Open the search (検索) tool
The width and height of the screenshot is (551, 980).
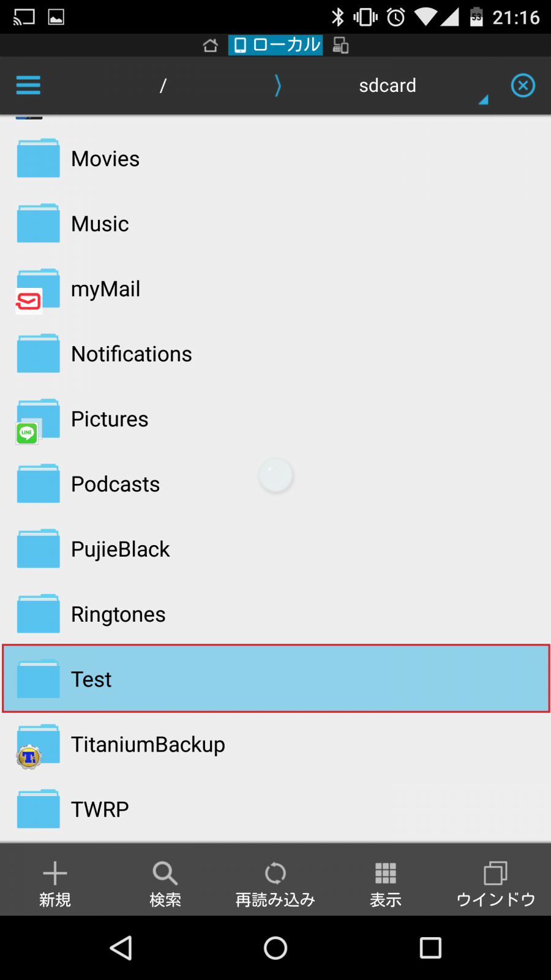[165, 882]
